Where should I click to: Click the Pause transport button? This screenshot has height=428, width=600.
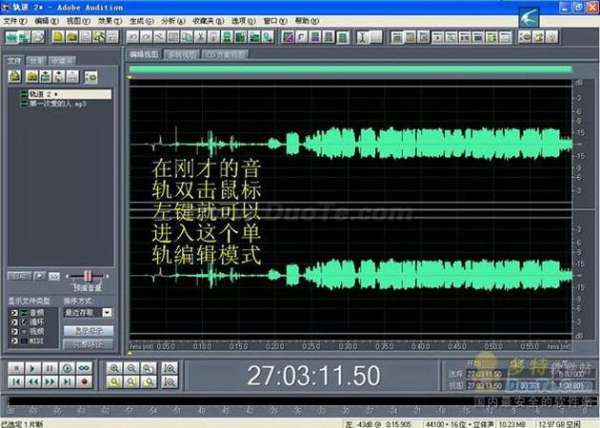tap(50, 368)
